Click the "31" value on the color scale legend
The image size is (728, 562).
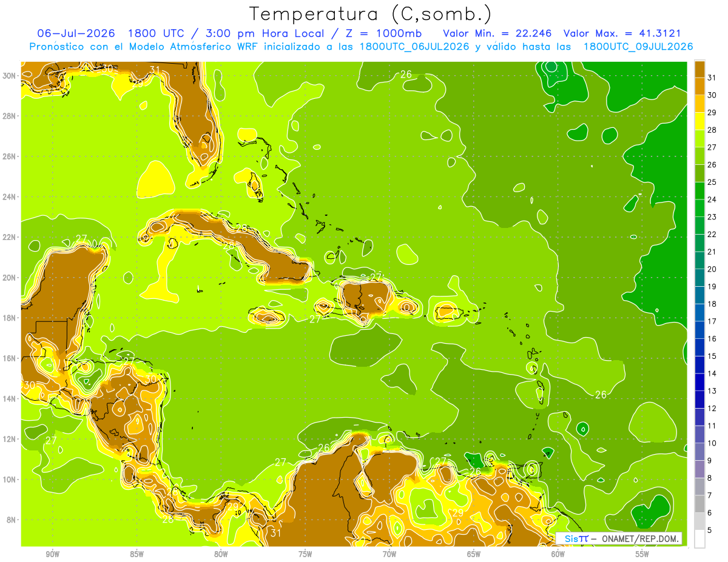712,78
